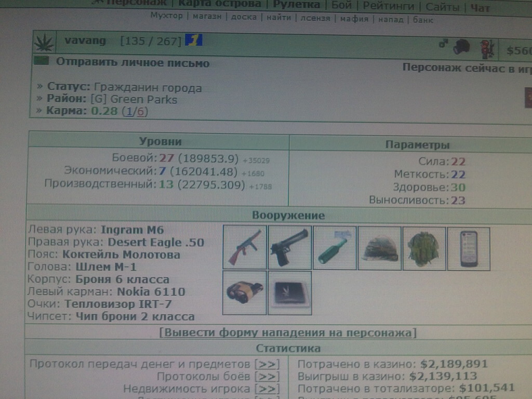Click the economic level value 7
Viewport: 532px width, 399px height.
tap(162, 171)
